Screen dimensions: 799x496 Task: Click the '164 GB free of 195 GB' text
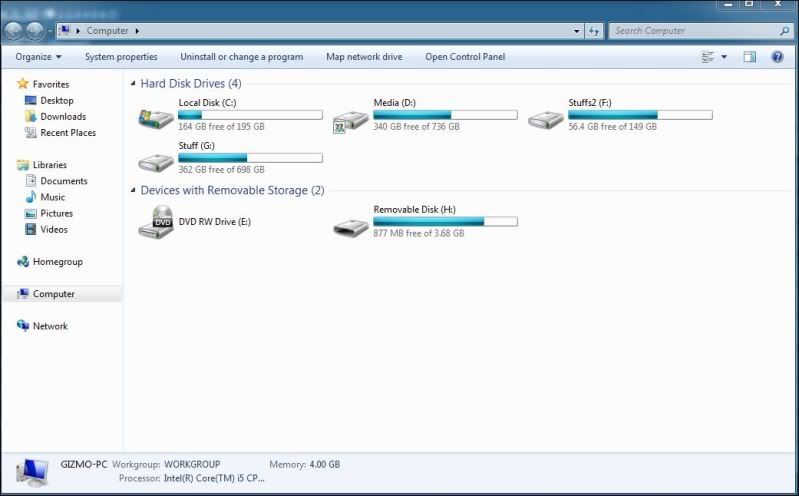(x=221, y=126)
